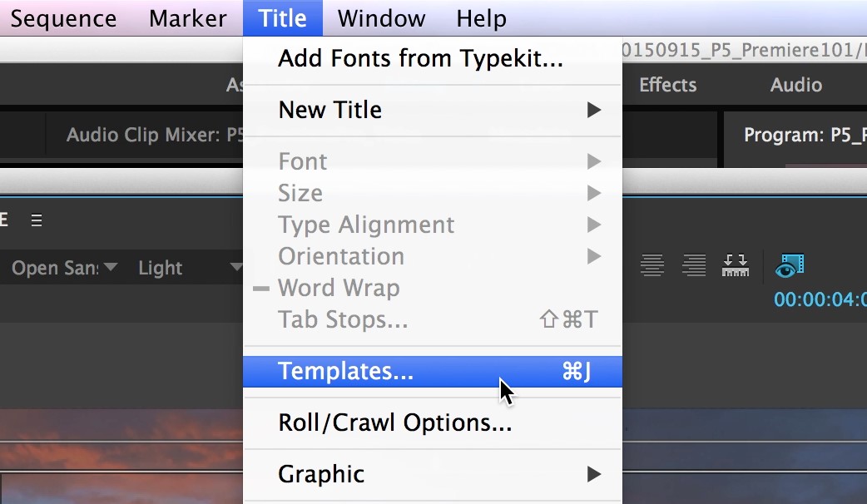Screen dimensions: 867x504
Task: Enable Show Background Video in the Titler
Action: click(789, 264)
